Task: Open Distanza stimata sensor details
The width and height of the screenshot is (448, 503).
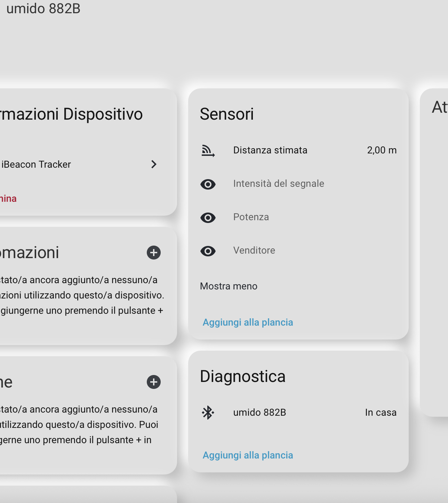Action: pos(270,150)
